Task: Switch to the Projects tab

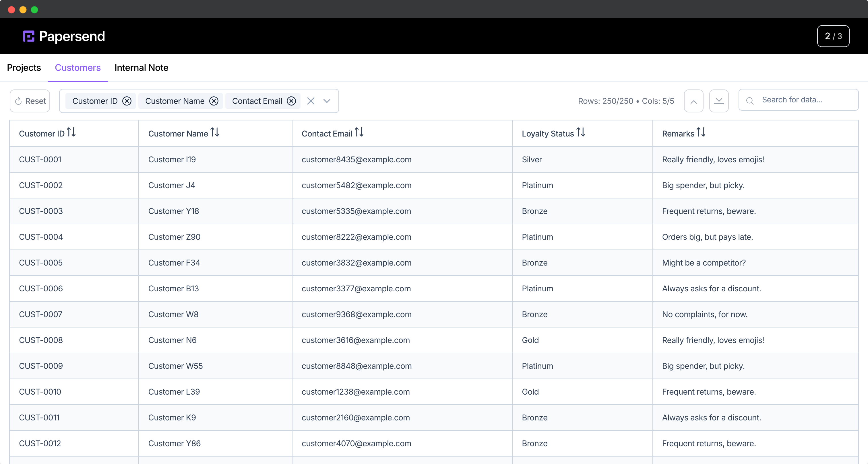Action: 24,68
